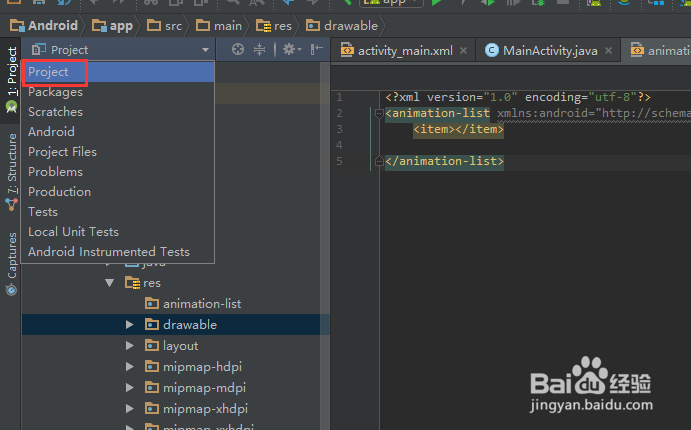Open the Project panel gear settings
Image resolution: width=691 pixels, height=430 pixels.
coord(291,49)
